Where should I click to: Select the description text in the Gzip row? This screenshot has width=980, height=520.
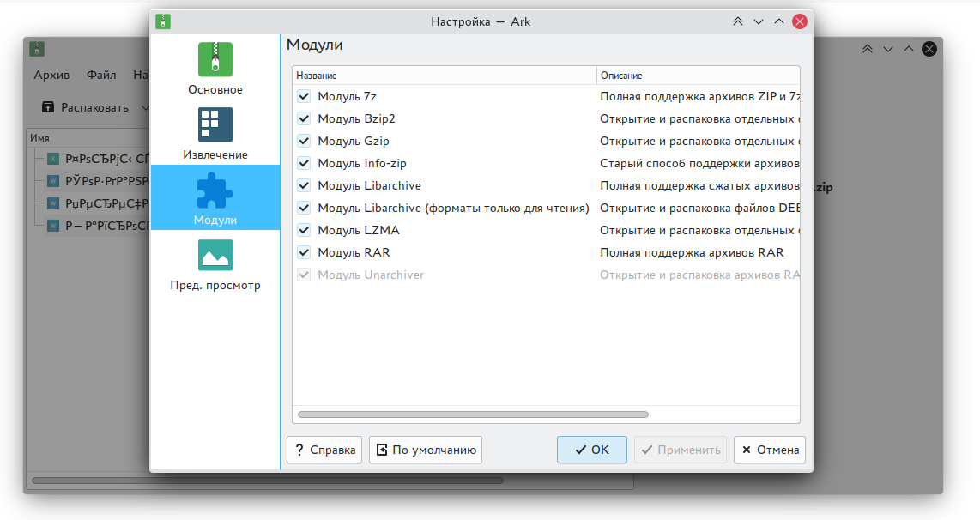[699, 142]
